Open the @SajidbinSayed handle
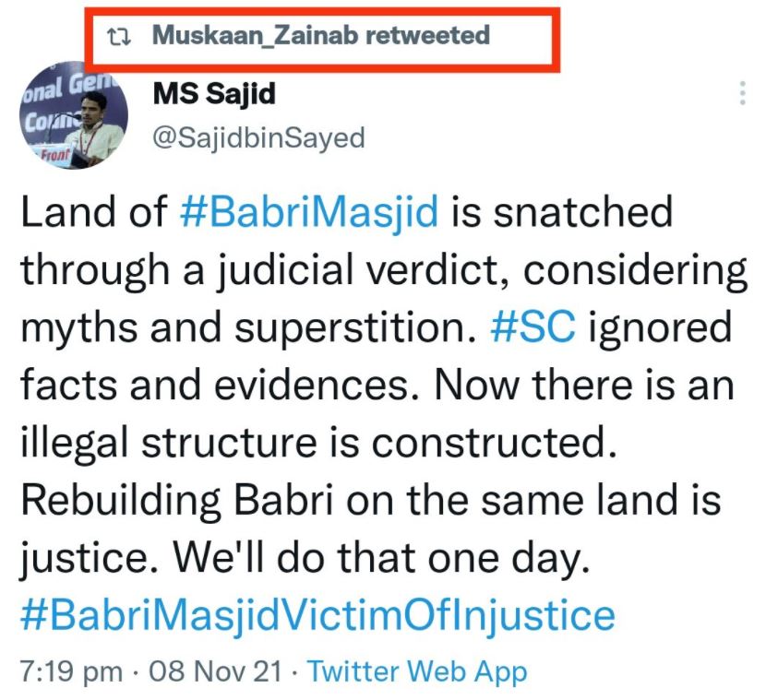Image resolution: width=766 pixels, height=700 pixels. click(x=257, y=137)
